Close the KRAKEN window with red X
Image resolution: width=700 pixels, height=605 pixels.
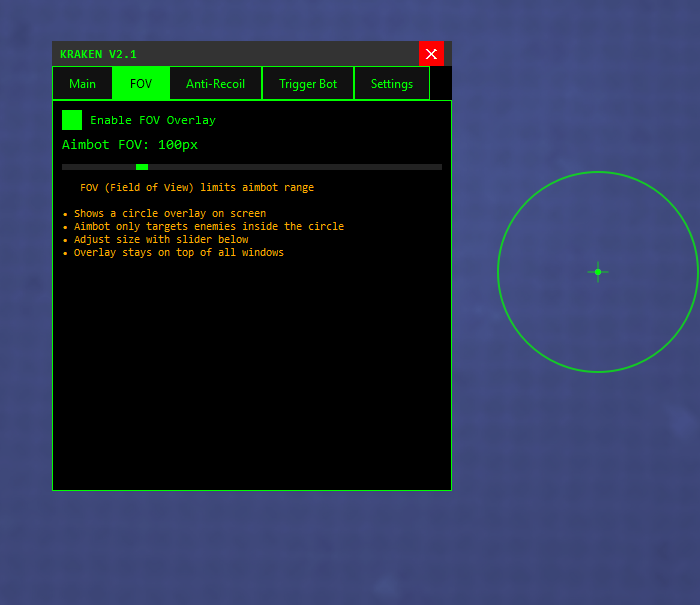431,54
